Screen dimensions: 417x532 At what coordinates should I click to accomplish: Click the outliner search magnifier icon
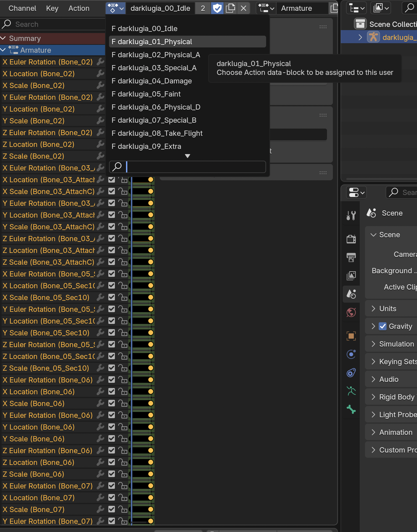(409, 8)
